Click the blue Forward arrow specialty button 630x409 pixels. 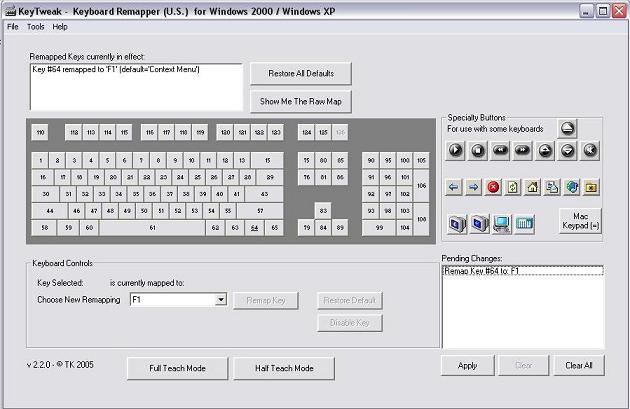[473, 187]
